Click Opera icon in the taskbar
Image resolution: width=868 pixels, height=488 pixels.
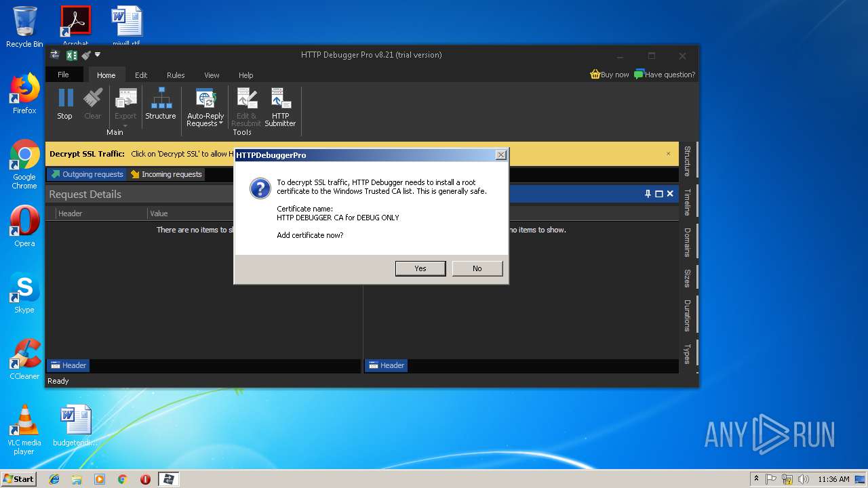click(x=145, y=479)
